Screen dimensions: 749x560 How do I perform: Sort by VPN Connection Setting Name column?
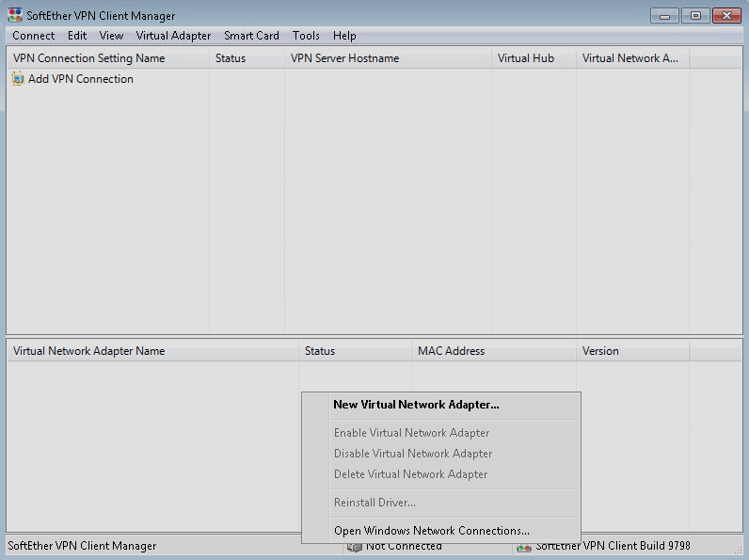(88, 58)
